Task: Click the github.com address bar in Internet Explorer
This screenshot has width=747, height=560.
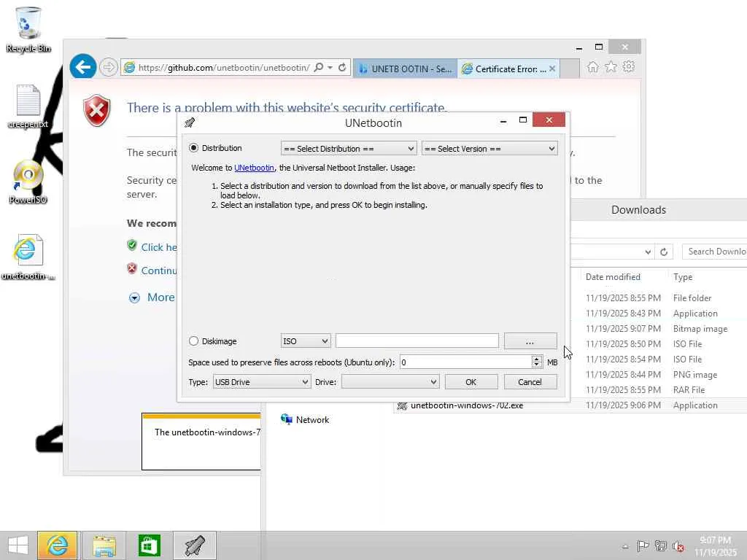Action: point(223,68)
